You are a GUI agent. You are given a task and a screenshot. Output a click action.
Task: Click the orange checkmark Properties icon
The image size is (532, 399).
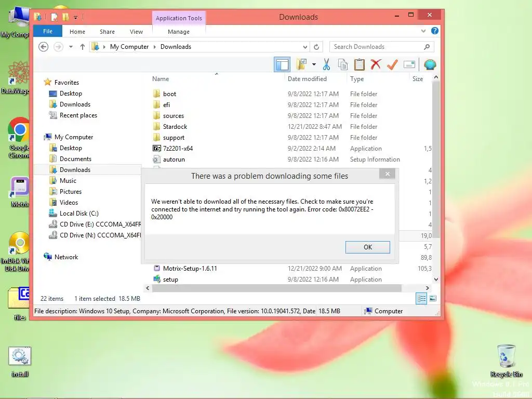click(392, 64)
